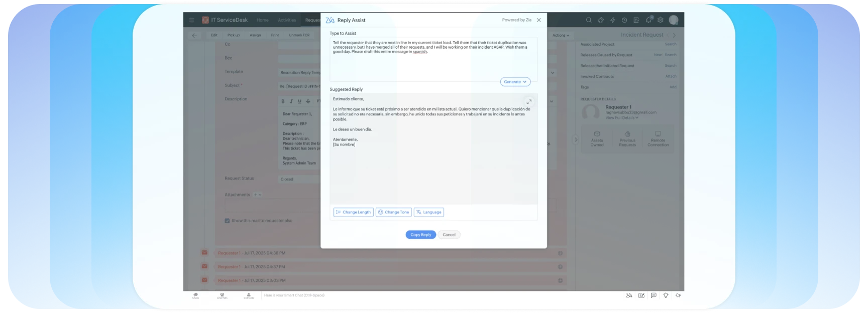Screen dimensions: 868x313
Task: Open the hamburger menu in the ServiceDesk header
Action: [191, 20]
